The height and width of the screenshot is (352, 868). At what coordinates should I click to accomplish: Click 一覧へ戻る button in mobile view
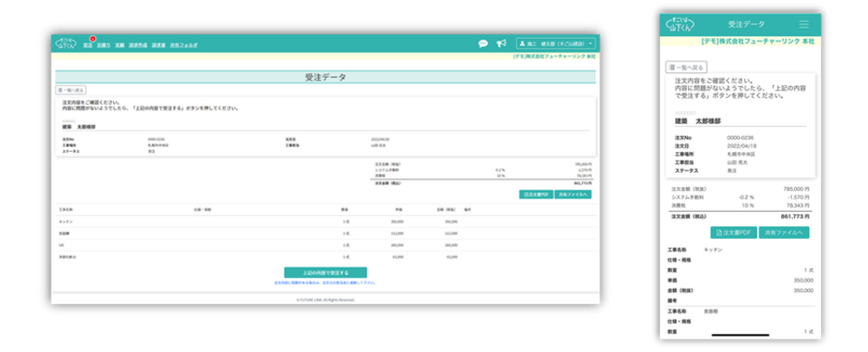(x=686, y=67)
